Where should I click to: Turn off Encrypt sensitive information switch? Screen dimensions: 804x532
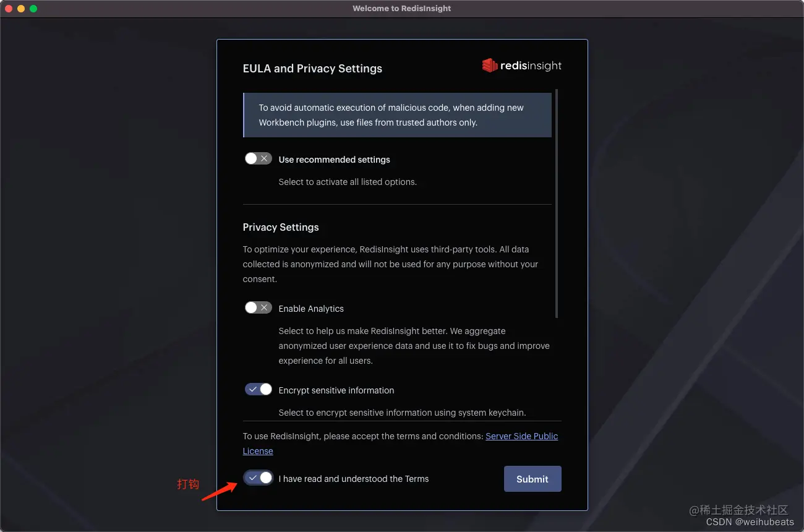click(258, 389)
